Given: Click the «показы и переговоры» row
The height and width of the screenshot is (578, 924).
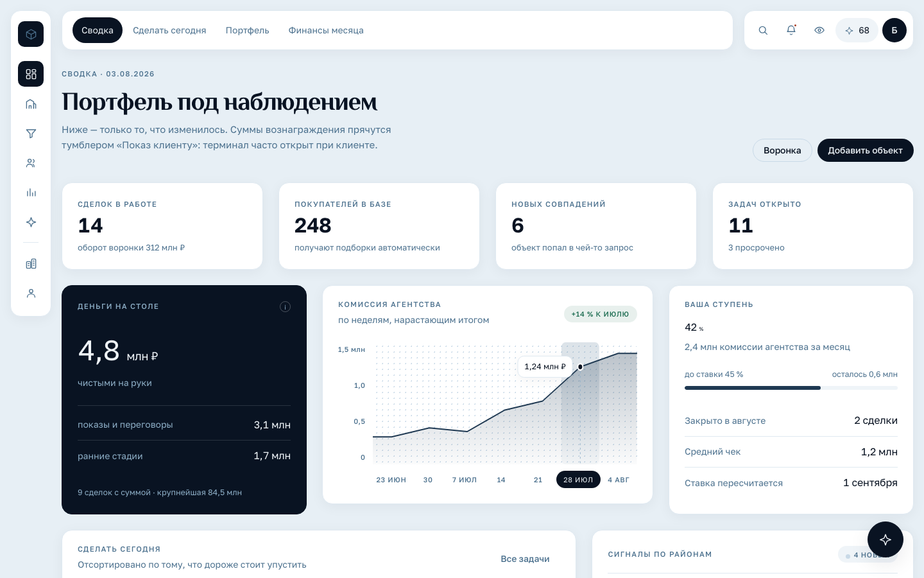Looking at the screenshot, I should [x=184, y=425].
